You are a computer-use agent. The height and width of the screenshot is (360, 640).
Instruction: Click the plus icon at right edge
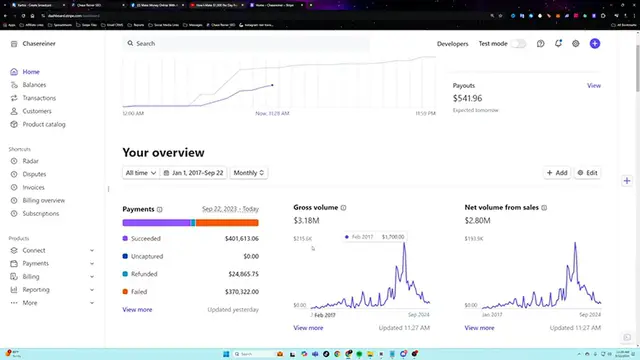tap(627, 181)
